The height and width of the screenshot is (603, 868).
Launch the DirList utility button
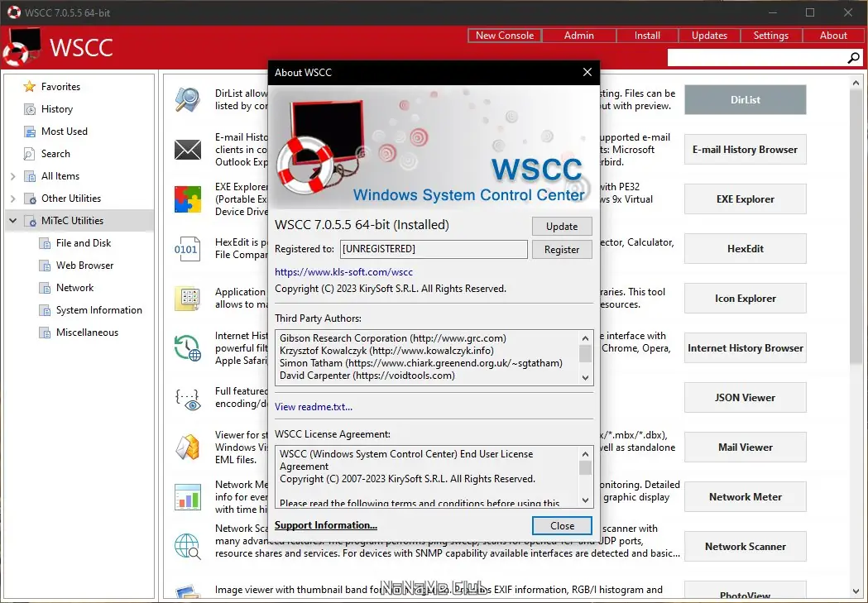tap(745, 99)
